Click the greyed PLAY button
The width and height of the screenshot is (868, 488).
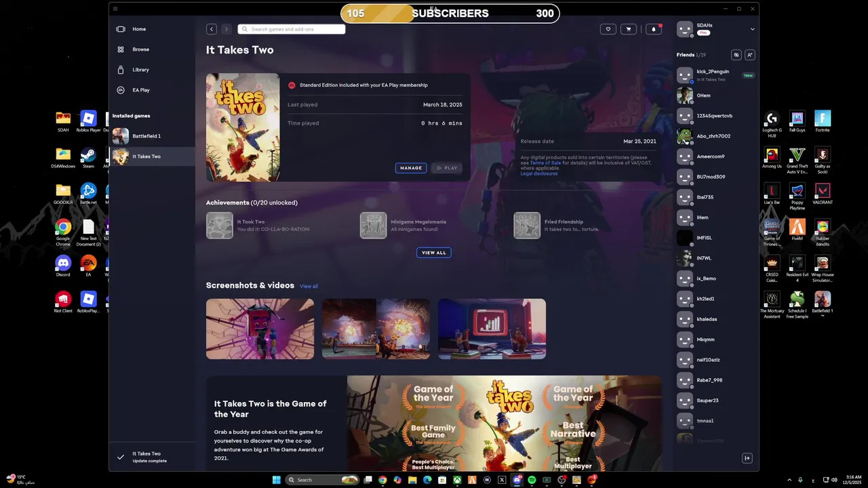point(447,168)
